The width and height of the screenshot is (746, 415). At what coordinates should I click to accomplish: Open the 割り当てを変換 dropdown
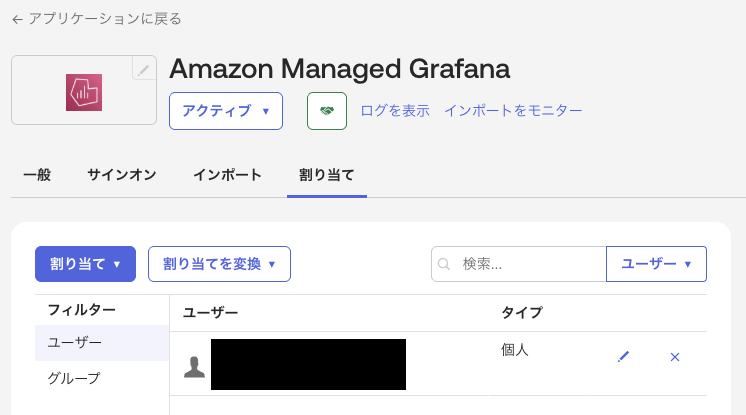coord(219,264)
